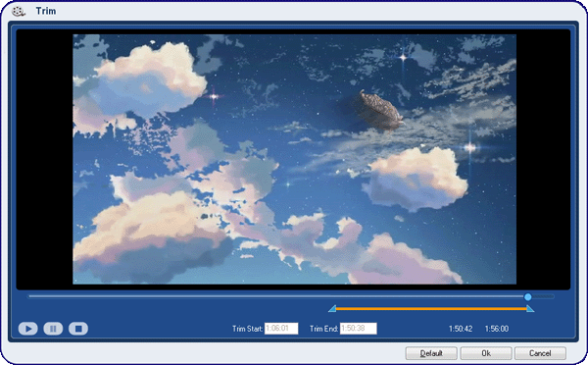
Task: Click the round seek slider thumb
Action: point(527,297)
